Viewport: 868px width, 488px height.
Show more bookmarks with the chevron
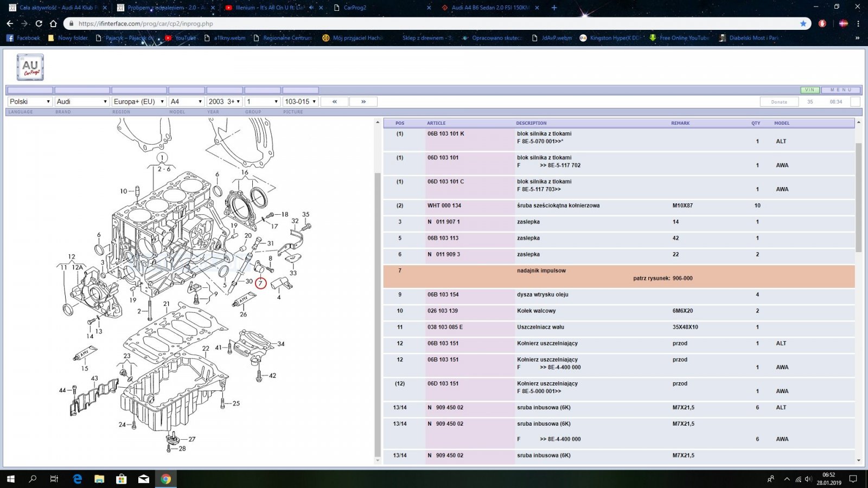[858, 38]
